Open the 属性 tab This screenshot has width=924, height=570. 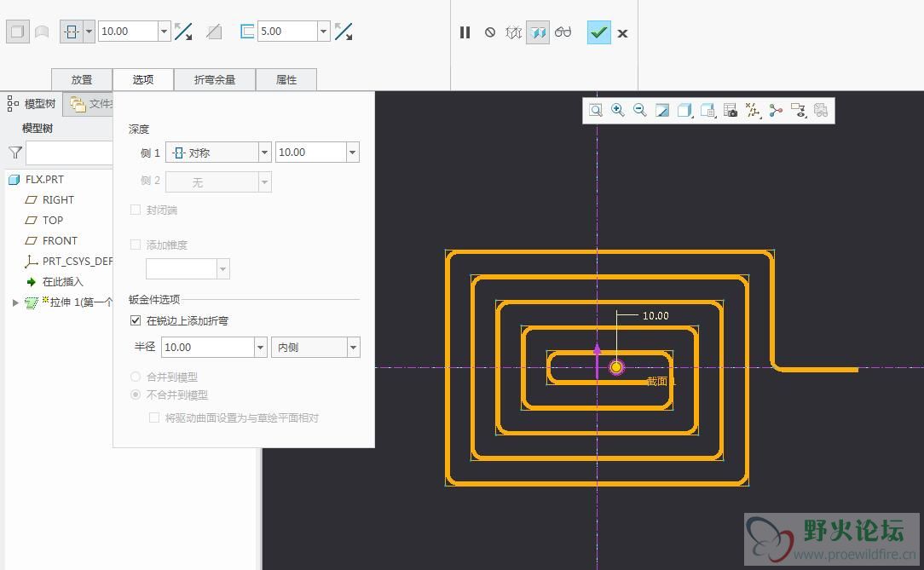(x=286, y=79)
